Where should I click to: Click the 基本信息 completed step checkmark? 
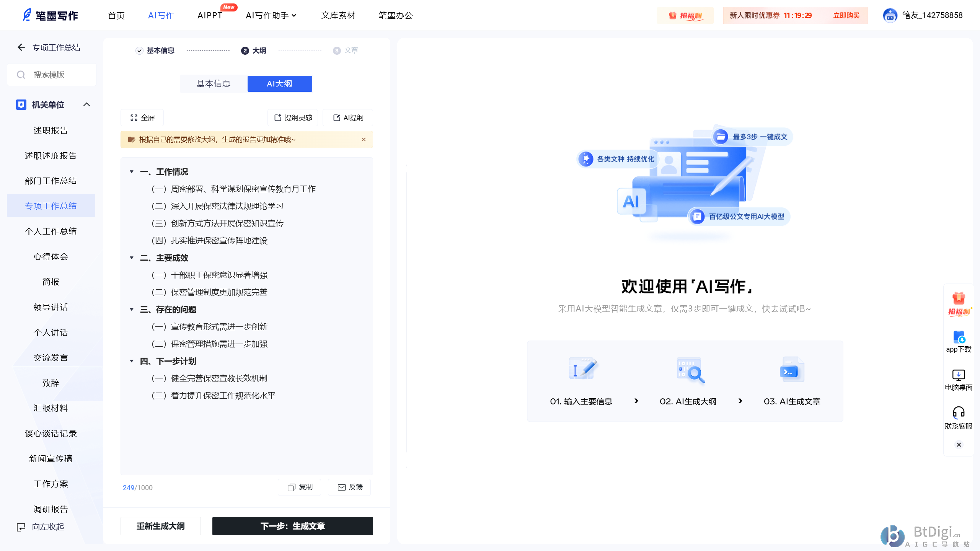(x=139, y=51)
